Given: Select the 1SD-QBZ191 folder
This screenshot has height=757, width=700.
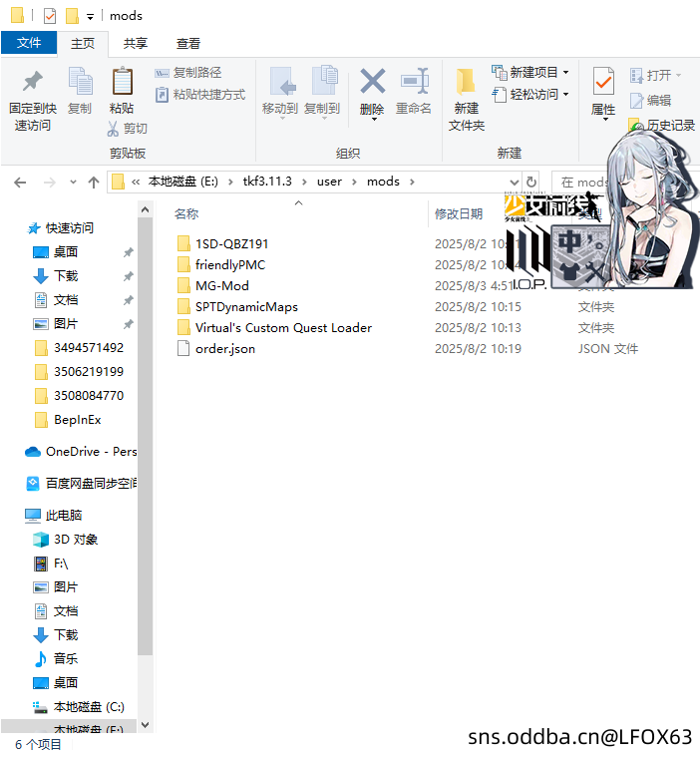Looking at the screenshot, I should point(231,243).
